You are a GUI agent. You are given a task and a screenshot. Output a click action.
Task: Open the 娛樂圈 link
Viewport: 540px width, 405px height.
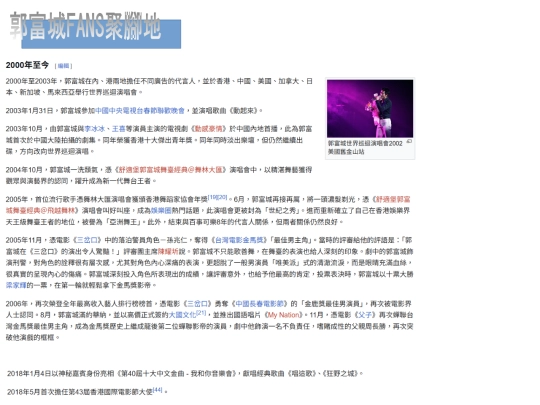[x=161, y=210]
